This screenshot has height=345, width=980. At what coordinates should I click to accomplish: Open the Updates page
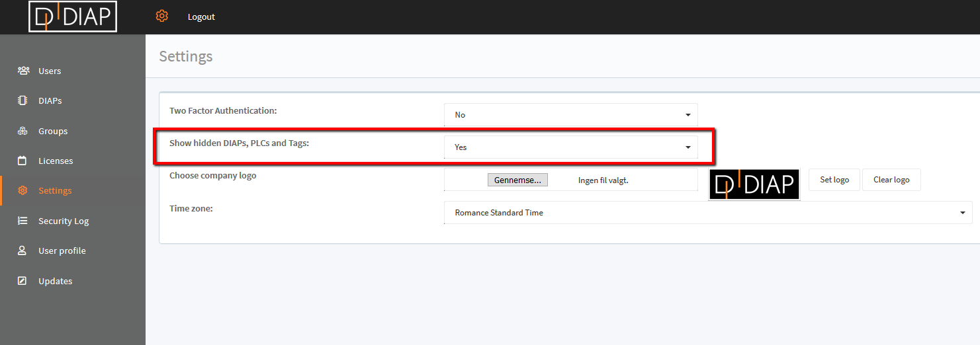[x=56, y=281]
